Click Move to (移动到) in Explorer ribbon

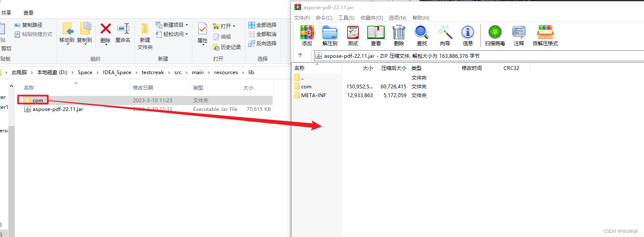tap(67, 33)
